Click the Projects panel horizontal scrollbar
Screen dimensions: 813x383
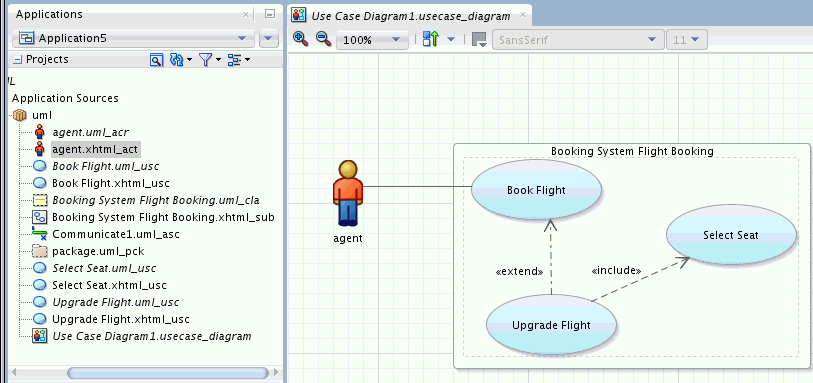pyautogui.click(x=168, y=372)
